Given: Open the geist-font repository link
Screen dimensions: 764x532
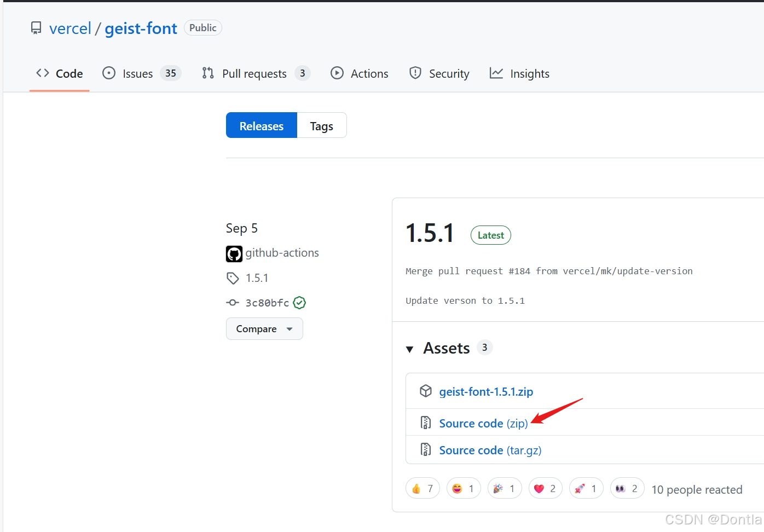Looking at the screenshot, I should [x=141, y=28].
